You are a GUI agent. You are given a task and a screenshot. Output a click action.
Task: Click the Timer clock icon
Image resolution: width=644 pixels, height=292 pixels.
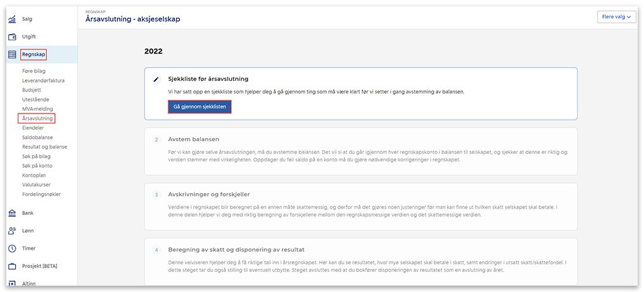[12, 248]
